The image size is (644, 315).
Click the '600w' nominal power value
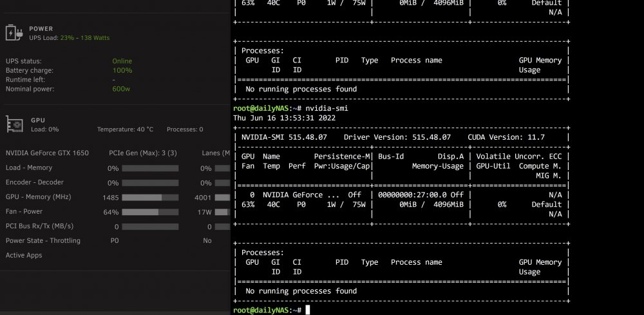121,89
